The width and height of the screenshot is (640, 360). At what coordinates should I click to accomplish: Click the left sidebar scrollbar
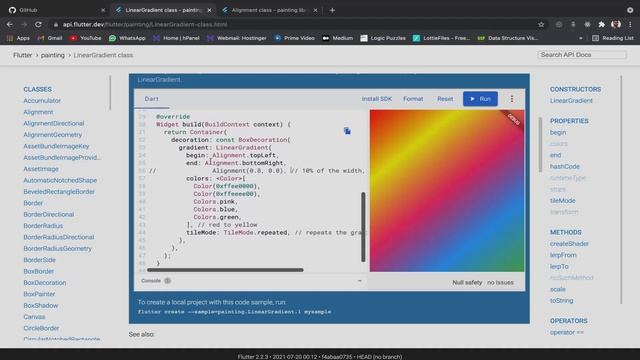pos(110,93)
